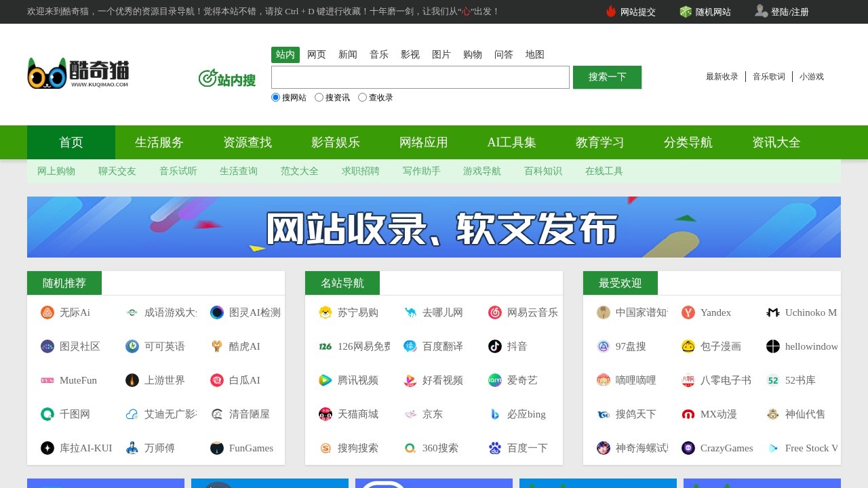The width and height of the screenshot is (868, 488).
Task: Select the 搜网站 radio button
Action: pyautogui.click(x=276, y=98)
